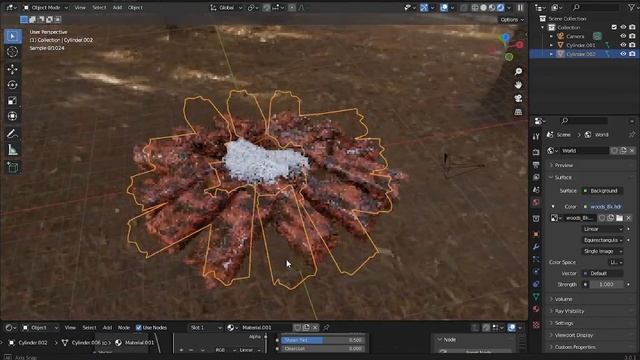The height and width of the screenshot is (360, 640).
Task: Adjust the Sheen Tint slider
Action: tap(322, 340)
